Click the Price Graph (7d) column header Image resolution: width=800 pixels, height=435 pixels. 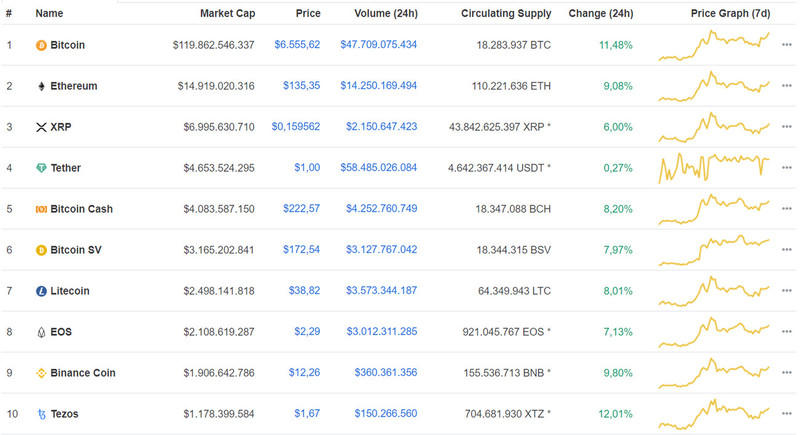coord(730,13)
